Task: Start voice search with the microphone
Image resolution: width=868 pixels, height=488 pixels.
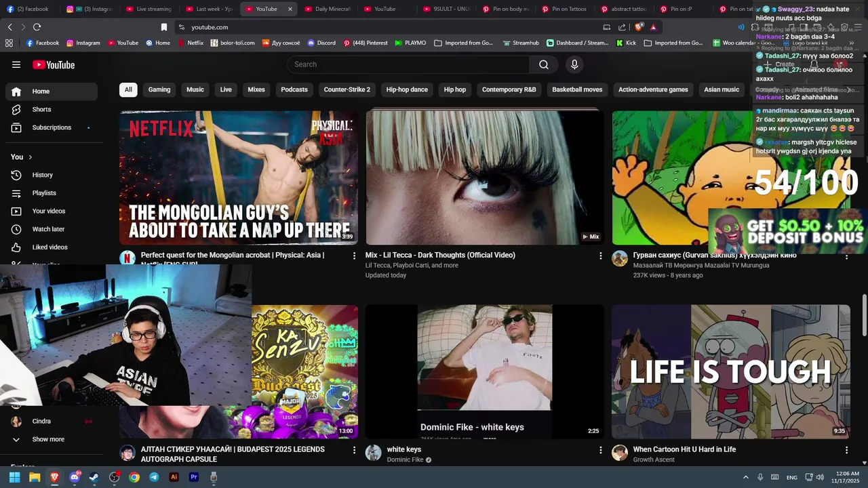Action: click(574, 64)
